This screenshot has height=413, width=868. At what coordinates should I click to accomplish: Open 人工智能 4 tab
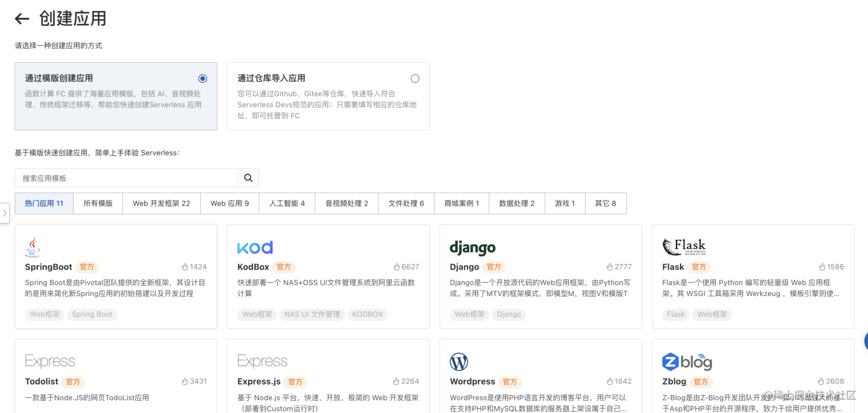pos(287,203)
